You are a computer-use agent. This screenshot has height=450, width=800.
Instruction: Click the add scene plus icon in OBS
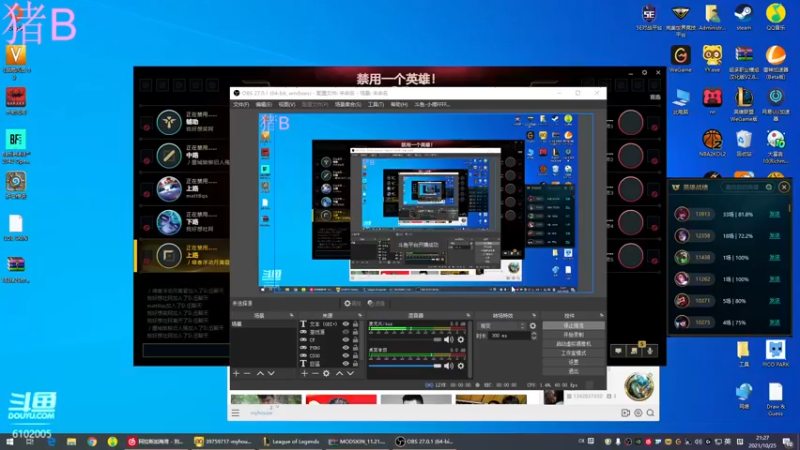[236, 373]
